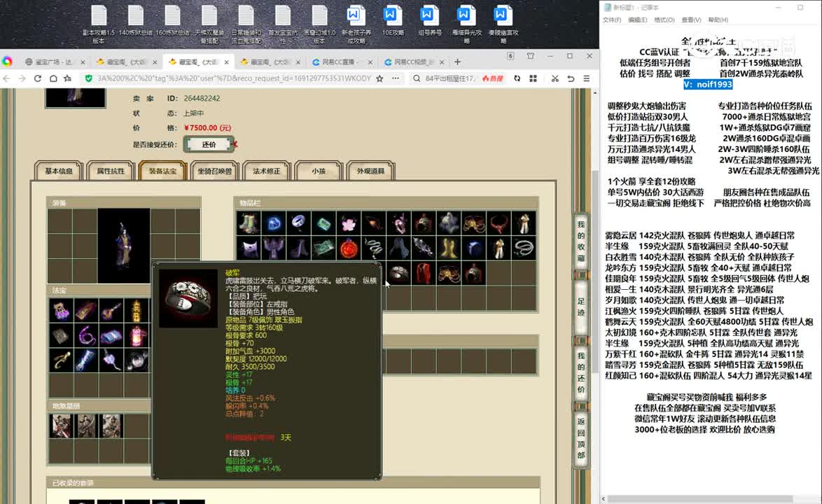Open the 160炼狱总结 desktop file
The height and width of the screenshot is (504, 822).
[x=172, y=20]
